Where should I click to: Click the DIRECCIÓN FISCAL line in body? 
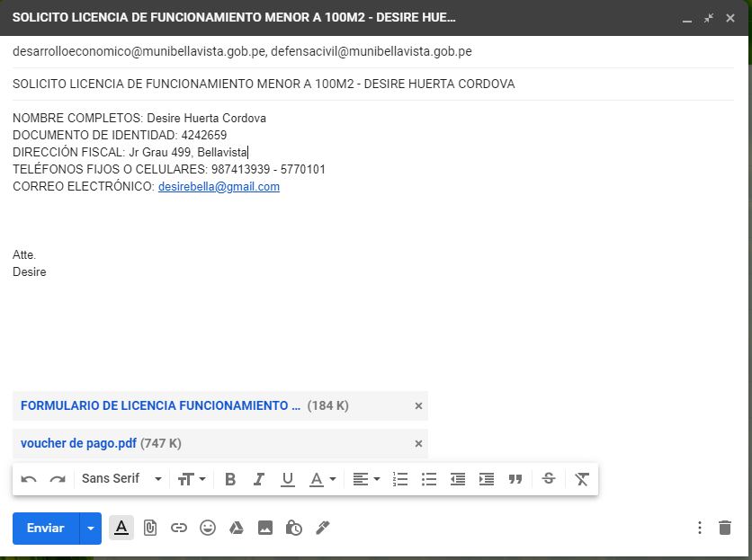point(130,153)
